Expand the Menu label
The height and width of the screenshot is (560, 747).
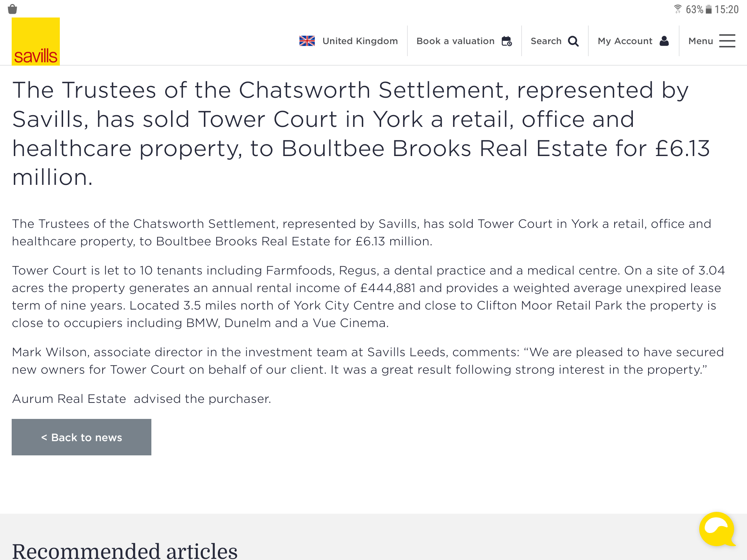pos(700,41)
